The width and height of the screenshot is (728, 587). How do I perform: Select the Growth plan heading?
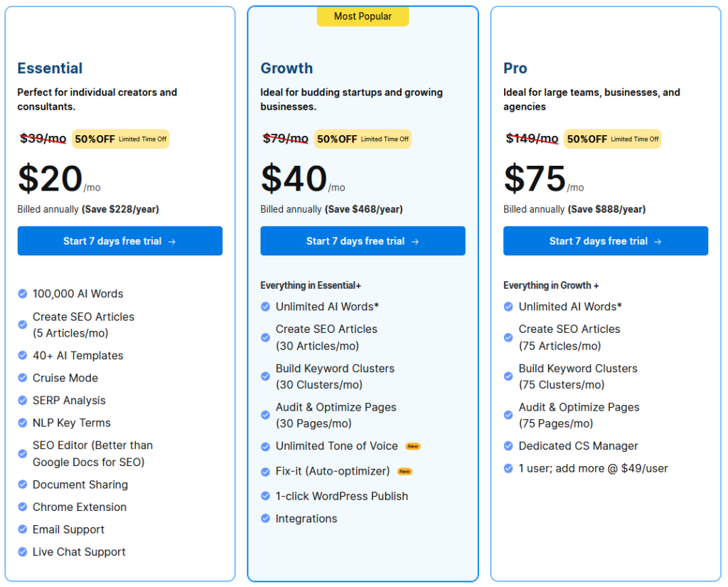287,68
